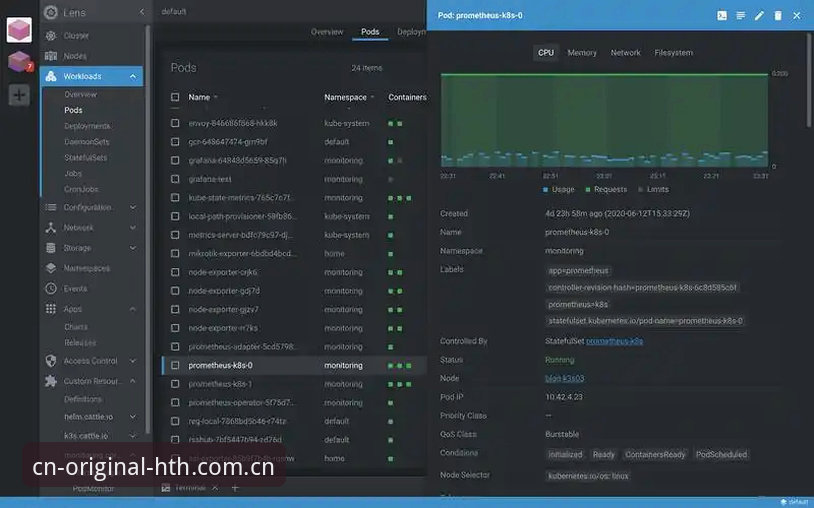The height and width of the screenshot is (508, 814).
Task: Click the Workloads icon in sidebar
Action: pyautogui.click(x=51, y=76)
